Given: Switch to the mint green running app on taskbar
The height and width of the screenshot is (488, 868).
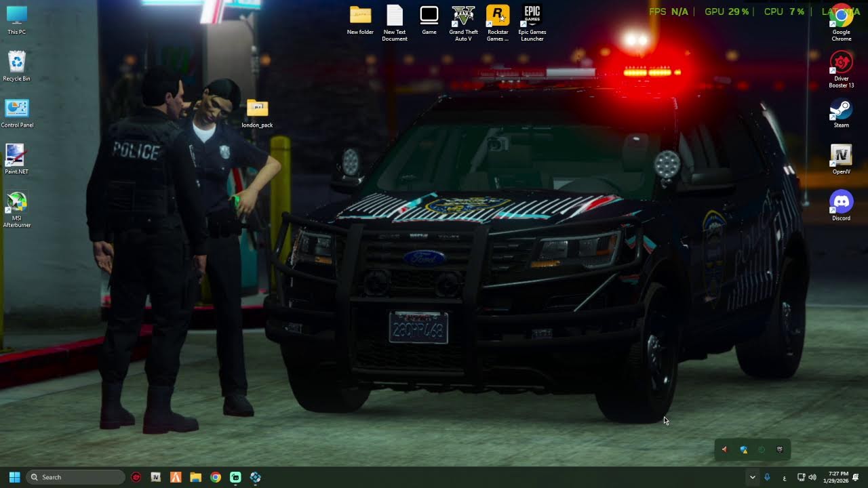Looking at the screenshot, I should 235,477.
